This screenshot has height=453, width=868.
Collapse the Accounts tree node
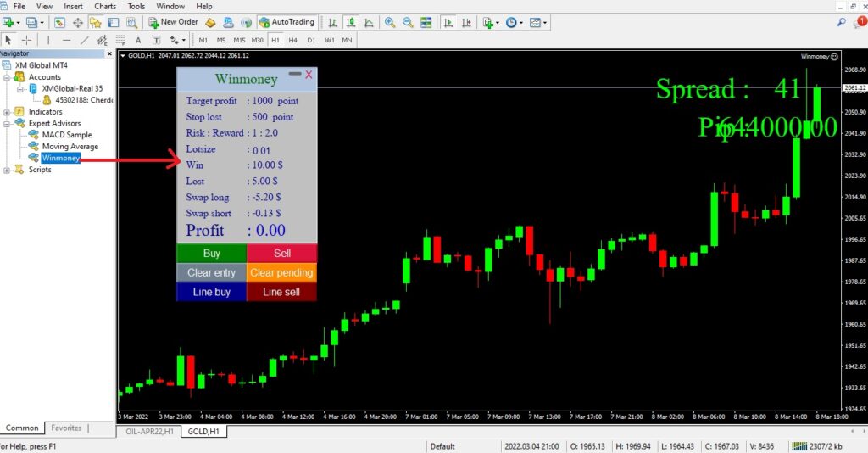point(7,77)
